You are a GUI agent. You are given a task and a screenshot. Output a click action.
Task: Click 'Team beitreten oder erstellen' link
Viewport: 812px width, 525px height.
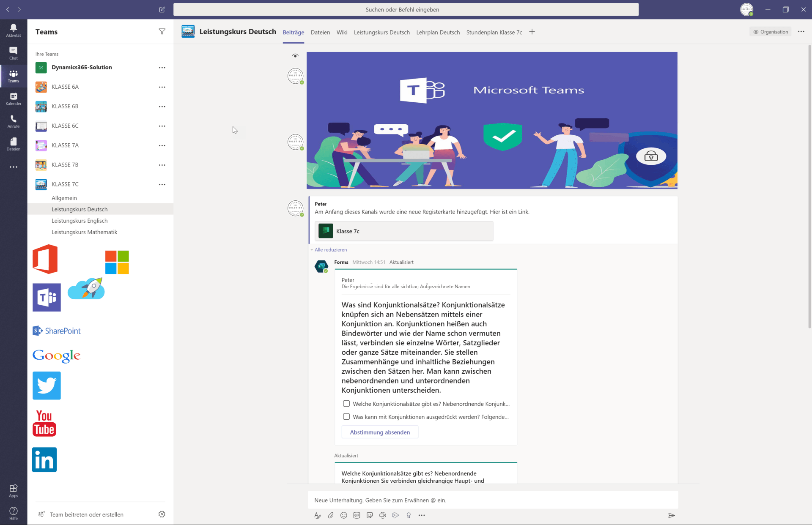coord(87,514)
